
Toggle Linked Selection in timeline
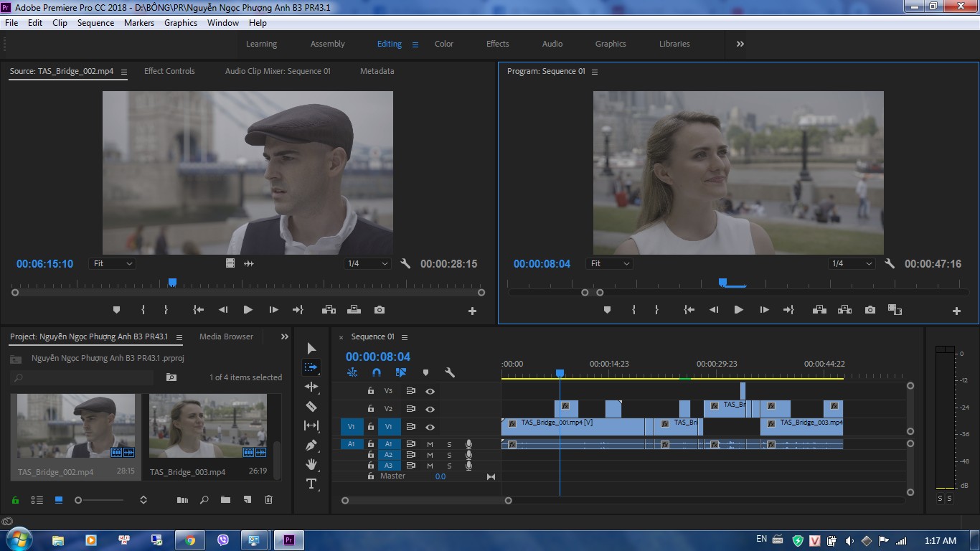click(401, 372)
